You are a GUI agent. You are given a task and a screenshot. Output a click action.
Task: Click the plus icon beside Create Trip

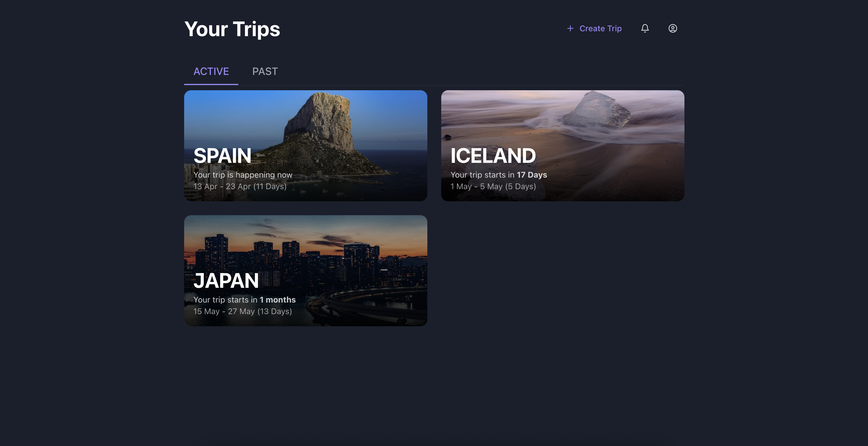point(570,28)
